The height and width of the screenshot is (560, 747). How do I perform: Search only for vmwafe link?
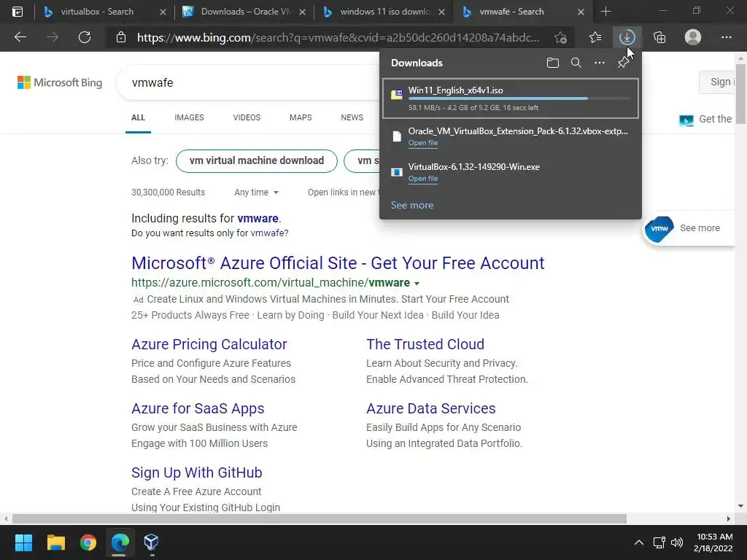(268, 233)
